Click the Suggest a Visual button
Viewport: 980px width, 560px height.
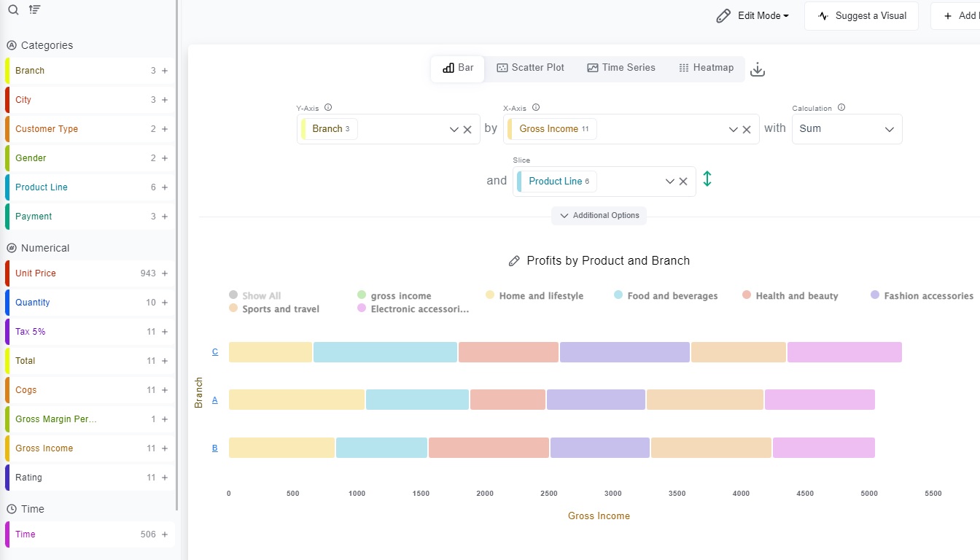coord(861,16)
